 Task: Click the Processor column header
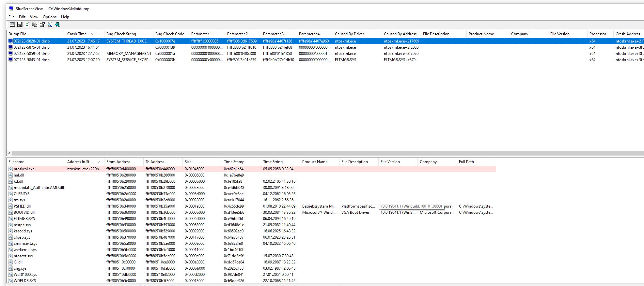point(601,34)
